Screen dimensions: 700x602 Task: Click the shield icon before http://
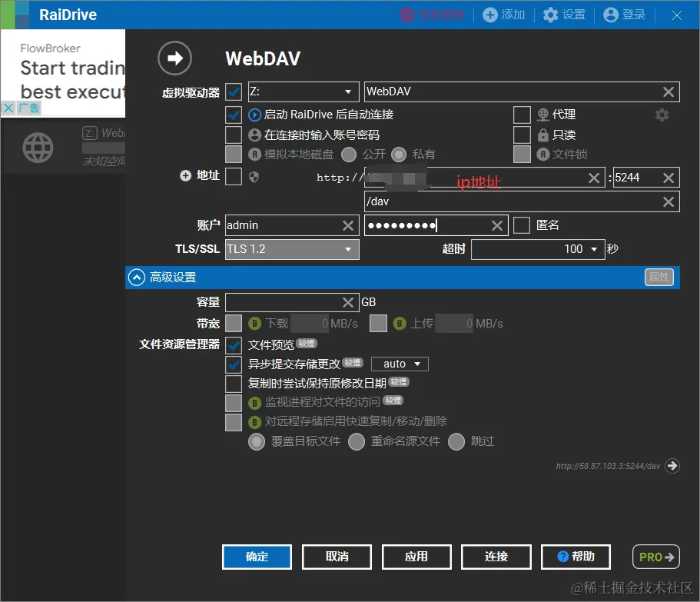(254, 178)
